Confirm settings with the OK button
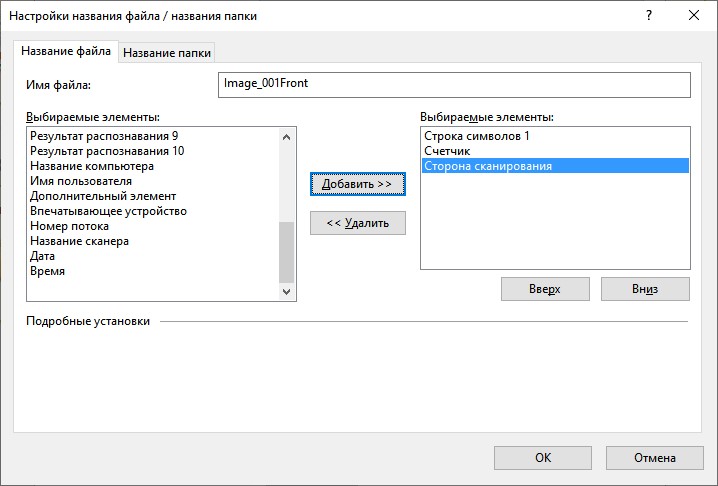Viewport: 718px width, 486px height. [x=543, y=458]
